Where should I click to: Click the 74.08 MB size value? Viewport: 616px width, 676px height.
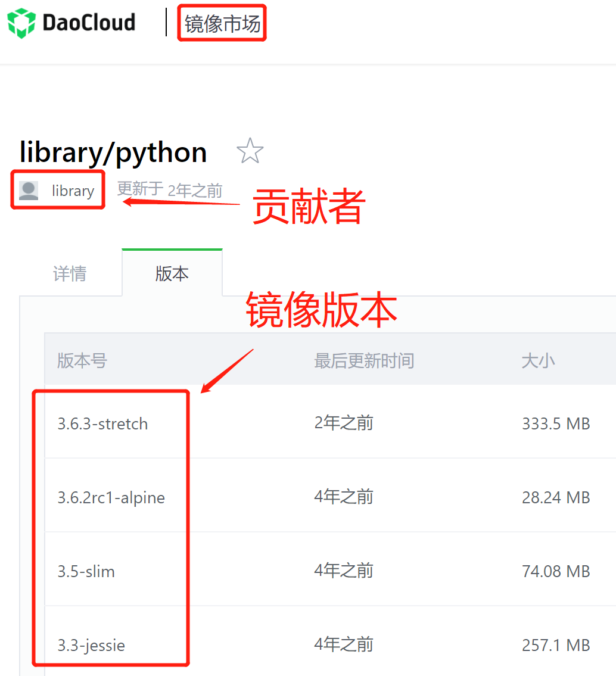[x=556, y=571]
